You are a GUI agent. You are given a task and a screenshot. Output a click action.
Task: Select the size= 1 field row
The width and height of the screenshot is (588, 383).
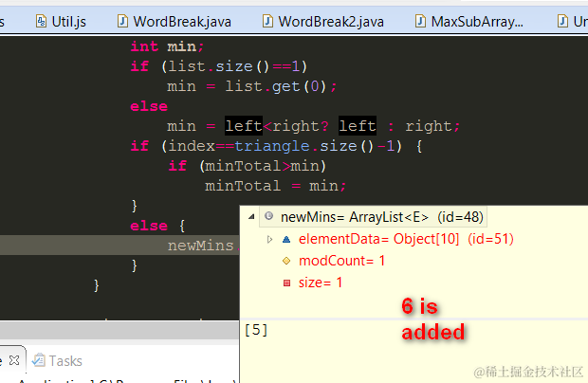tap(321, 283)
